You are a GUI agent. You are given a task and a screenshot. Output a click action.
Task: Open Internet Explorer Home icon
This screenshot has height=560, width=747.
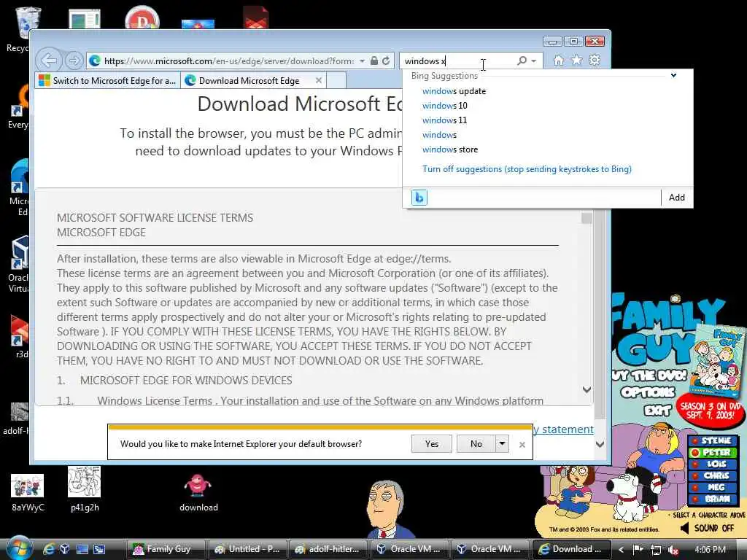[558, 60]
